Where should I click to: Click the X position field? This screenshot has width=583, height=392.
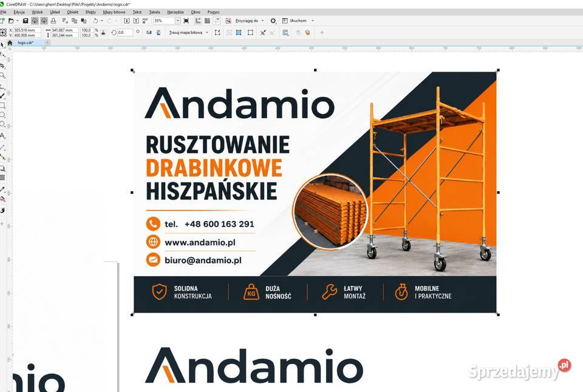click(x=27, y=30)
